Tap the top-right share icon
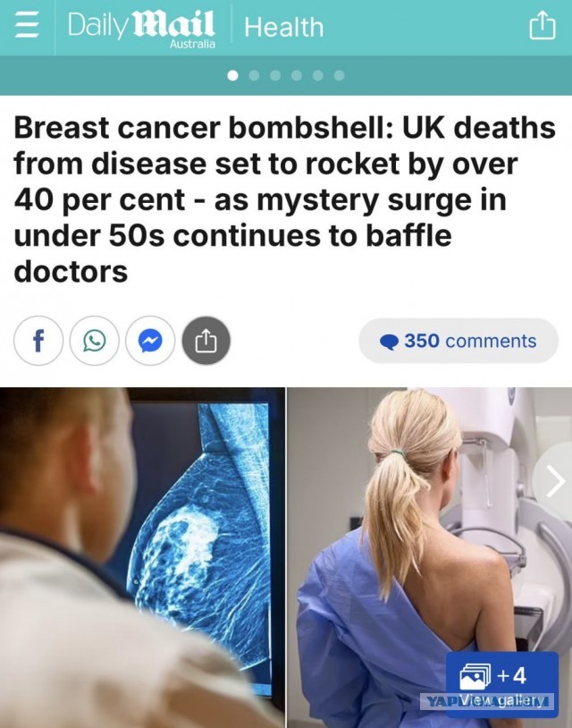Image resolution: width=572 pixels, height=728 pixels. [543, 26]
